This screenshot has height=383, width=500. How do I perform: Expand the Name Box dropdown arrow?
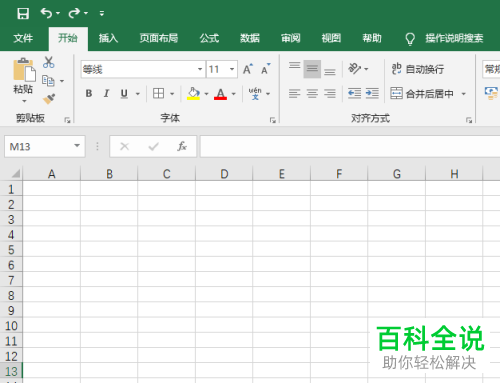click(77, 146)
